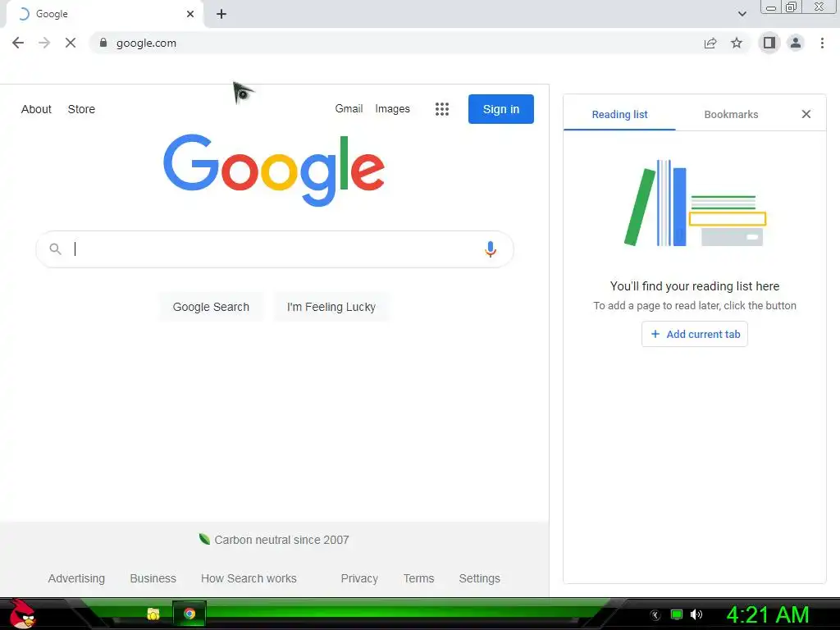Open the Google apps grid

442,109
